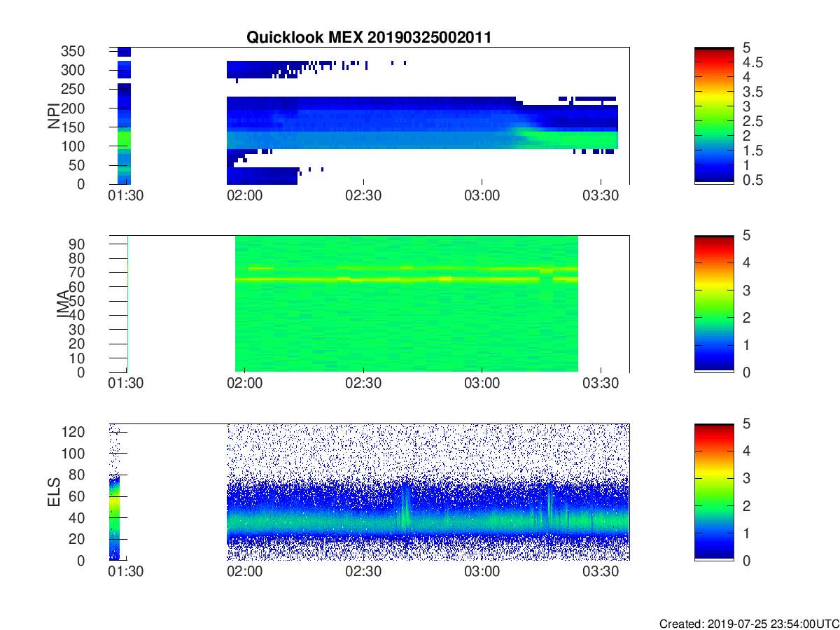The image size is (840, 630).
Task: Click the 03:30 tick label under ELS plot
Action: coord(601,573)
